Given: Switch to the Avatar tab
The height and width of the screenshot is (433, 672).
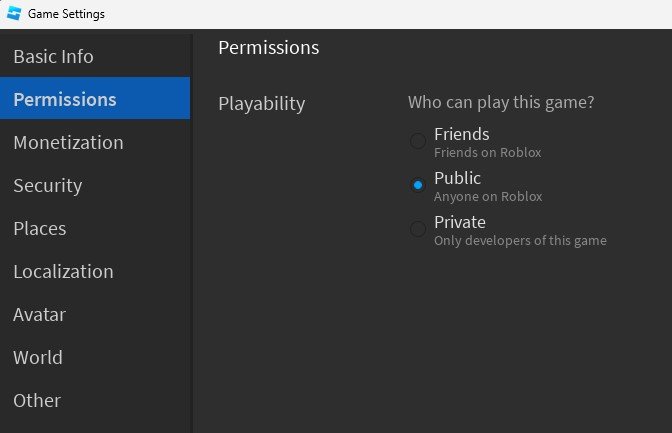Looking at the screenshot, I should pos(39,315).
